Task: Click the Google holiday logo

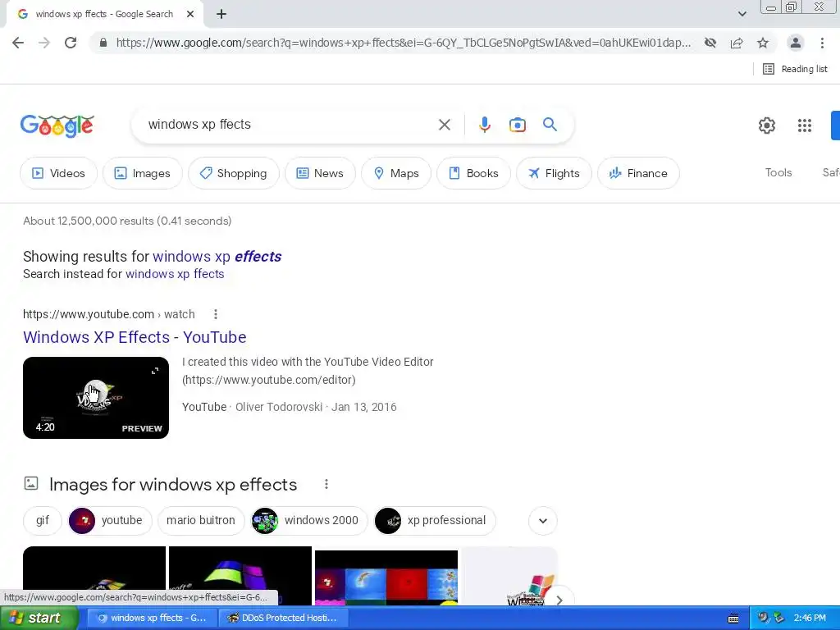Action: click(x=57, y=126)
